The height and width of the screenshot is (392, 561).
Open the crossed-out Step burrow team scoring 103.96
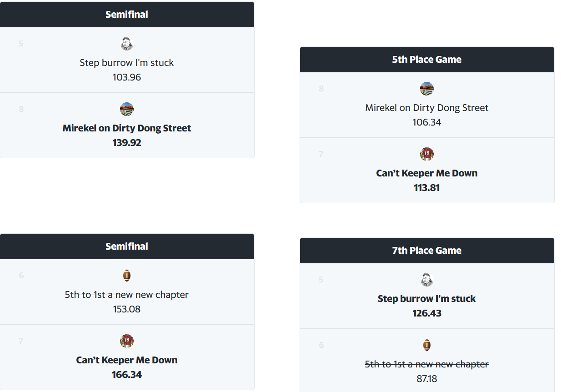click(127, 63)
